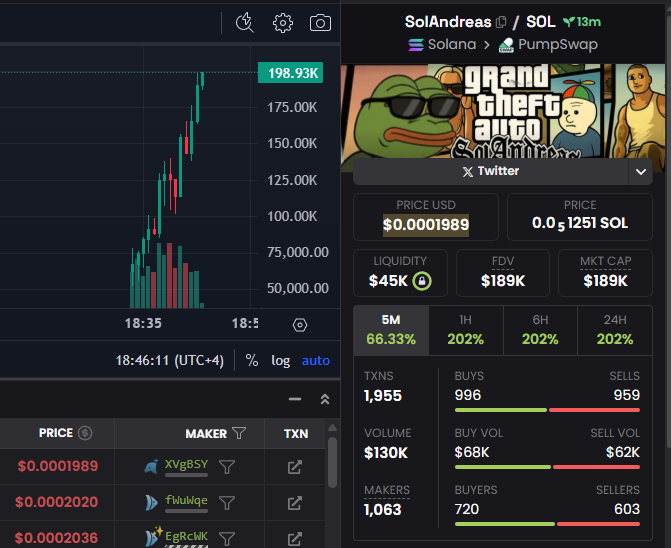671x548 pixels.
Task: Click the buy vol versus sell vol bar
Action: pyautogui.click(x=547, y=467)
